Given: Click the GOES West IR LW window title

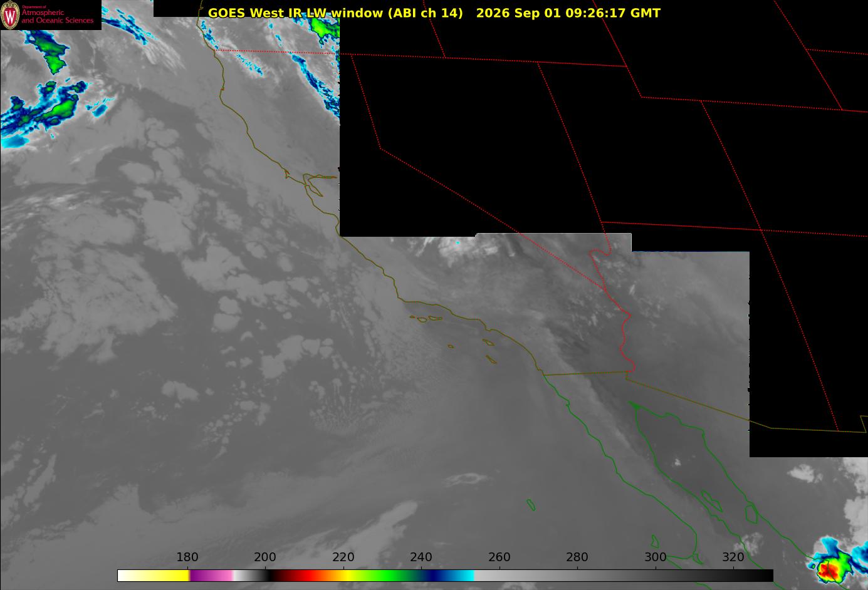Looking at the screenshot, I should click(x=335, y=13).
